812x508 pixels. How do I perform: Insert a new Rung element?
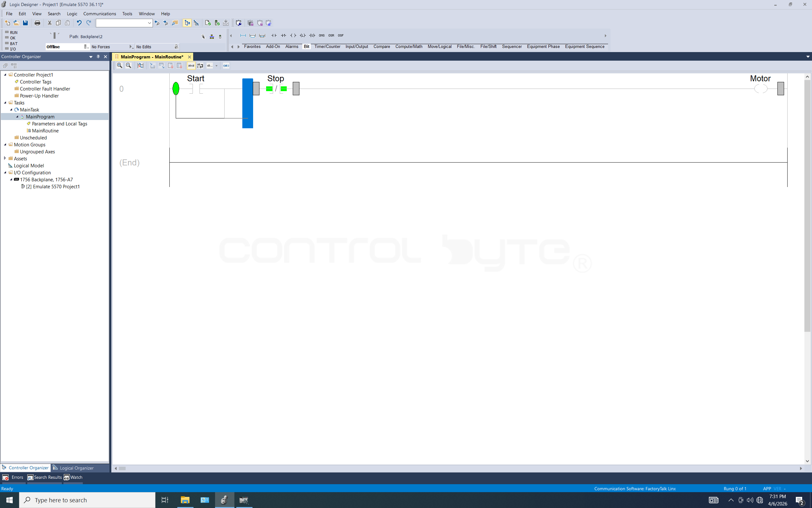tap(243, 35)
